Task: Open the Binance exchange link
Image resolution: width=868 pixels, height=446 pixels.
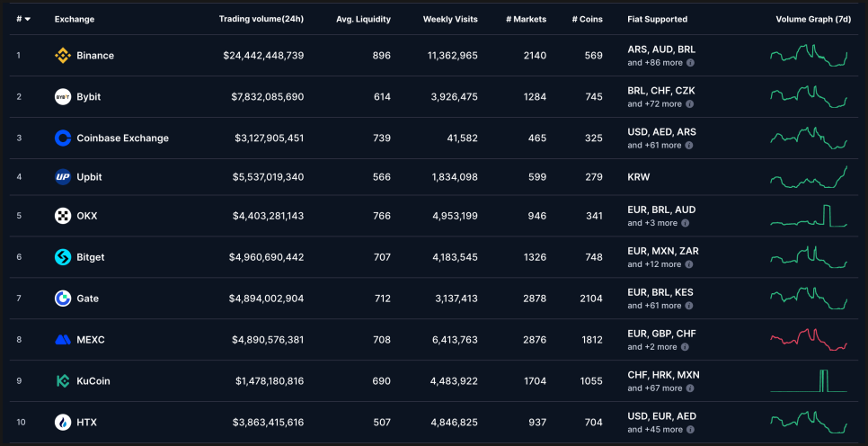Action: [x=95, y=56]
